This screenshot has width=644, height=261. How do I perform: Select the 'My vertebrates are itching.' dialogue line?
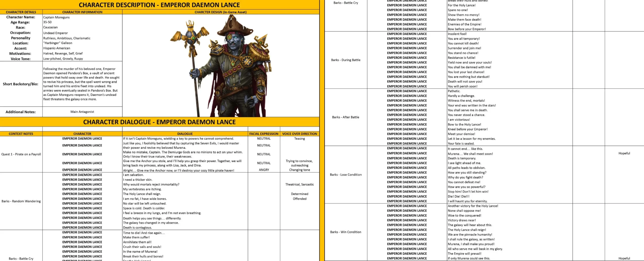click(x=142, y=189)
